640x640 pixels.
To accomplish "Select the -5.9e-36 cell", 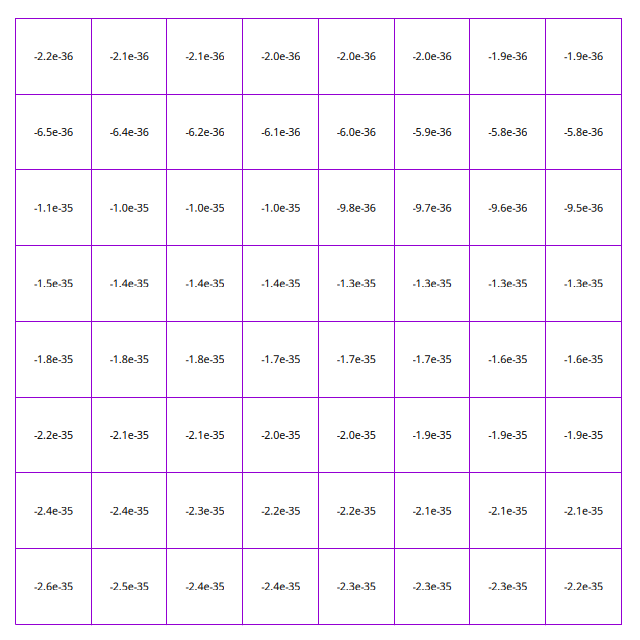I will [x=432, y=133].
